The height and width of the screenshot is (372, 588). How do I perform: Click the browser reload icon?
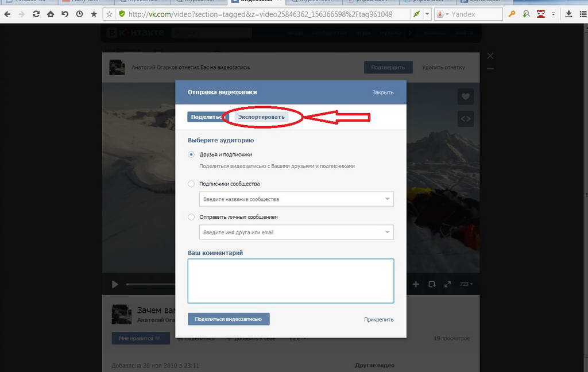click(x=36, y=14)
